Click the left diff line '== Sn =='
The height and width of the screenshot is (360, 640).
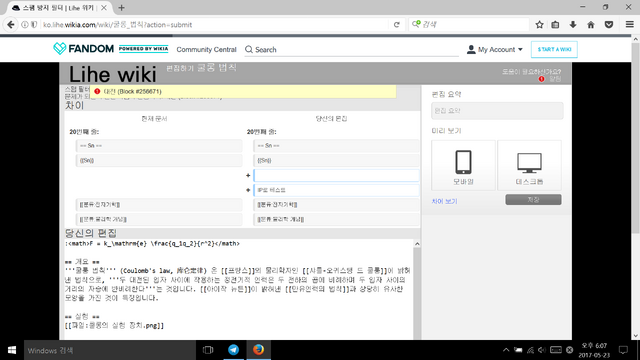(159, 146)
